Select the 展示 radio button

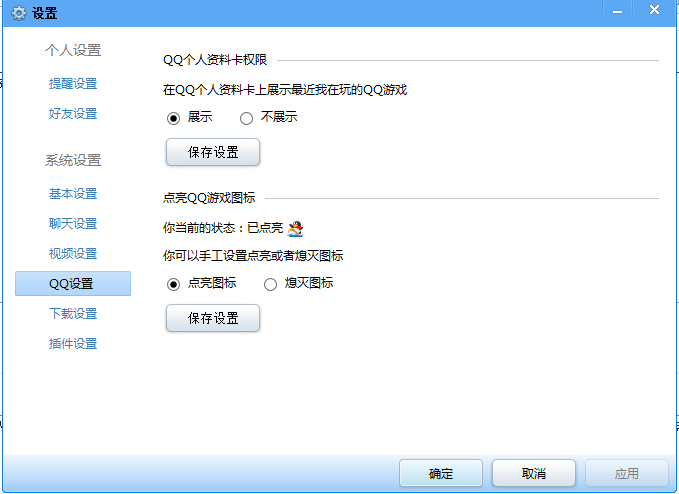[173, 118]
